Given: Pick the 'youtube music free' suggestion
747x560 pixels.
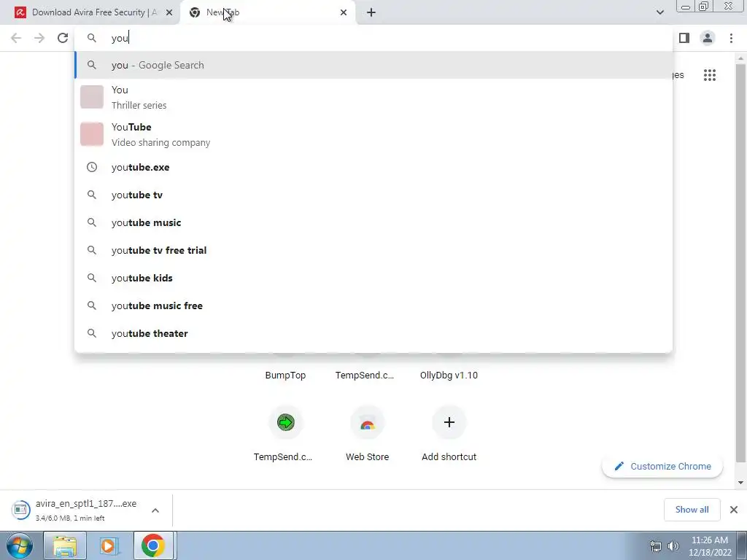Looking at the screenshot, I should [x=373, y=306].
